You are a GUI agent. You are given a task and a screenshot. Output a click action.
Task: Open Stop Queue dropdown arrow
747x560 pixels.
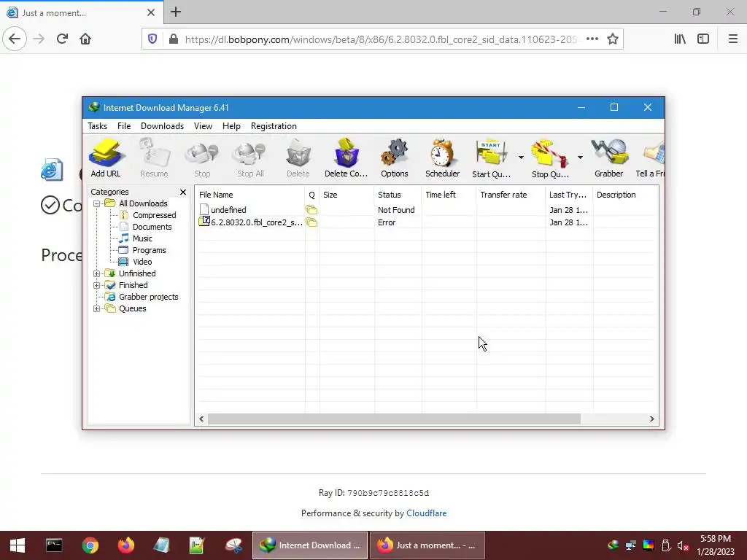(x=580, y=157)
